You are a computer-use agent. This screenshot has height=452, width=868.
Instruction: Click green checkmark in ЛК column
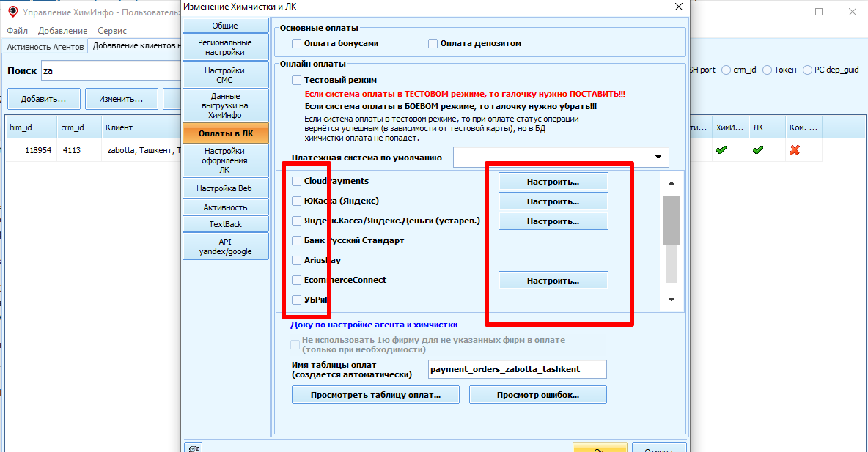[758, 149]
